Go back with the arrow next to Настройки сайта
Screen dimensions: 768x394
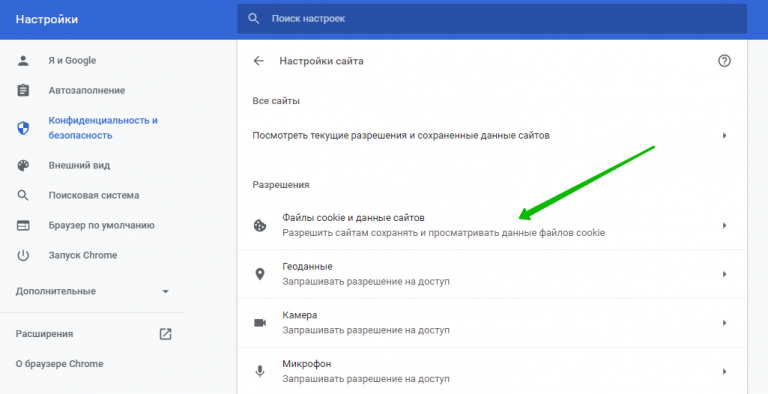258,61
